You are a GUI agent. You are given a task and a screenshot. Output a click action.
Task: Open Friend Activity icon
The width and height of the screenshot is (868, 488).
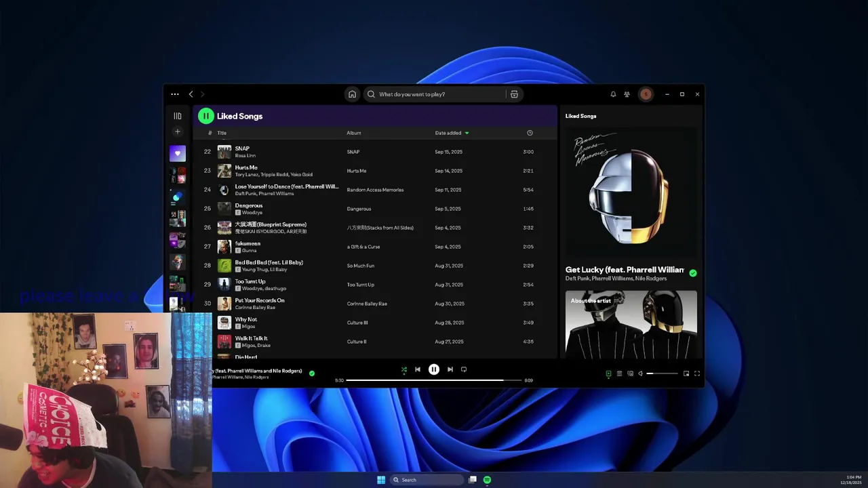tap(627, 94)
